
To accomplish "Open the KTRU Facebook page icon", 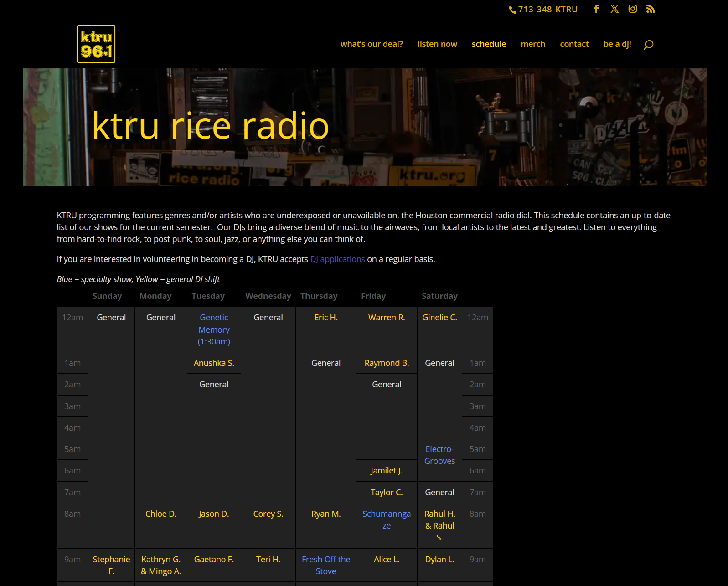I will click(596, 9).
